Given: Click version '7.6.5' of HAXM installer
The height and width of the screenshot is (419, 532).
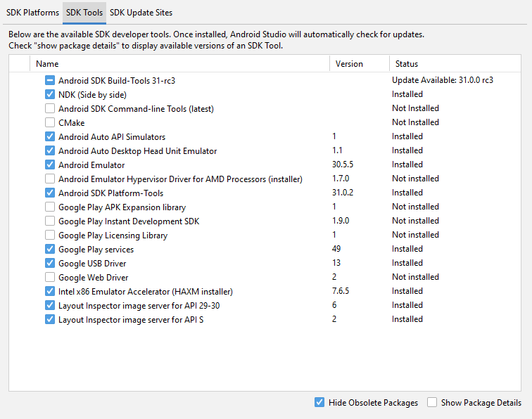Looking at the screenshot, I should coord(341,291).
